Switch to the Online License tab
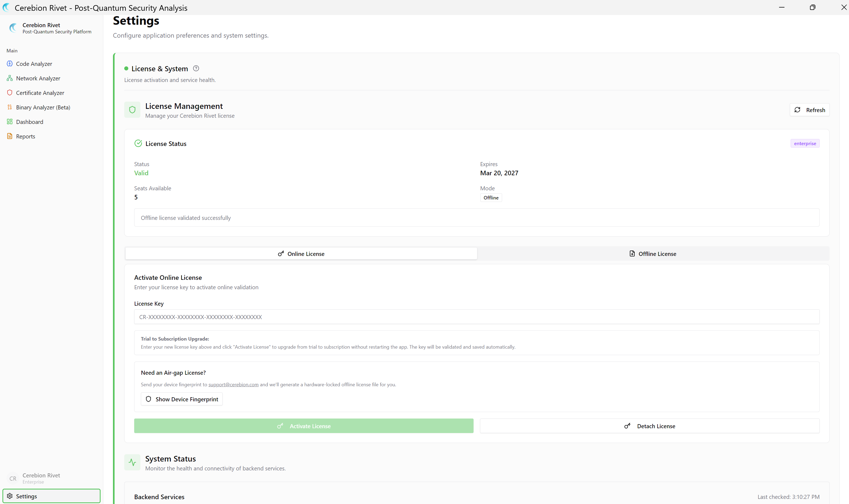Viewport: 849px width, 504px height. pyautogui.click(x=301, y=254)
